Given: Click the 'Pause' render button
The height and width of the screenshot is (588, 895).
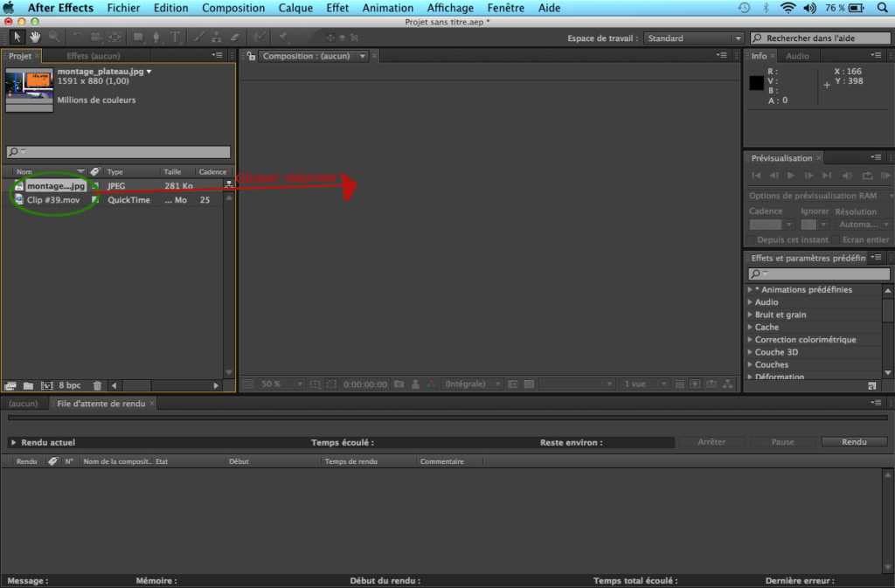Looking at the screenshot, I should tap(782, 442).
